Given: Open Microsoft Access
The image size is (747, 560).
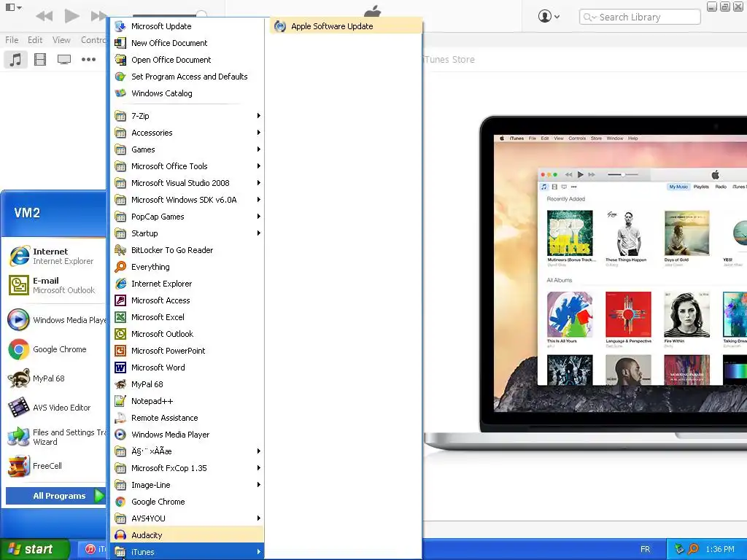Looking at the screenshot, I should [187, 300].
